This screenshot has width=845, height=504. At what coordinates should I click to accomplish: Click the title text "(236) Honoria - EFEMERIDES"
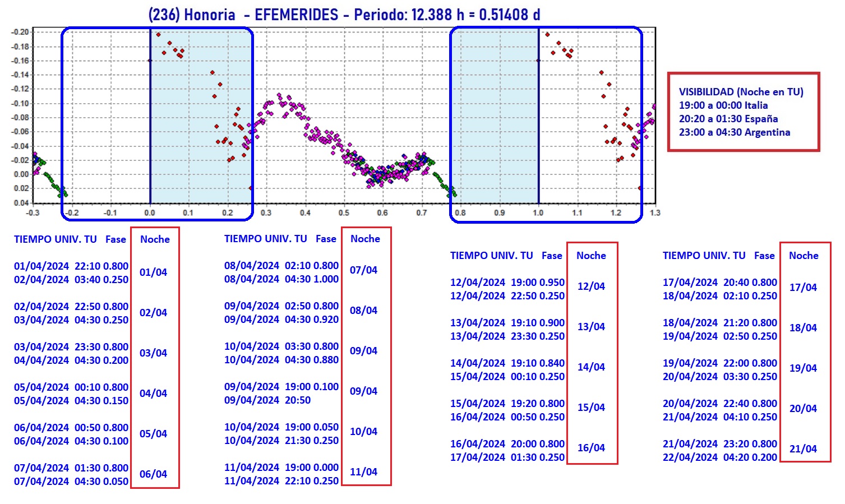pos(243,15)
